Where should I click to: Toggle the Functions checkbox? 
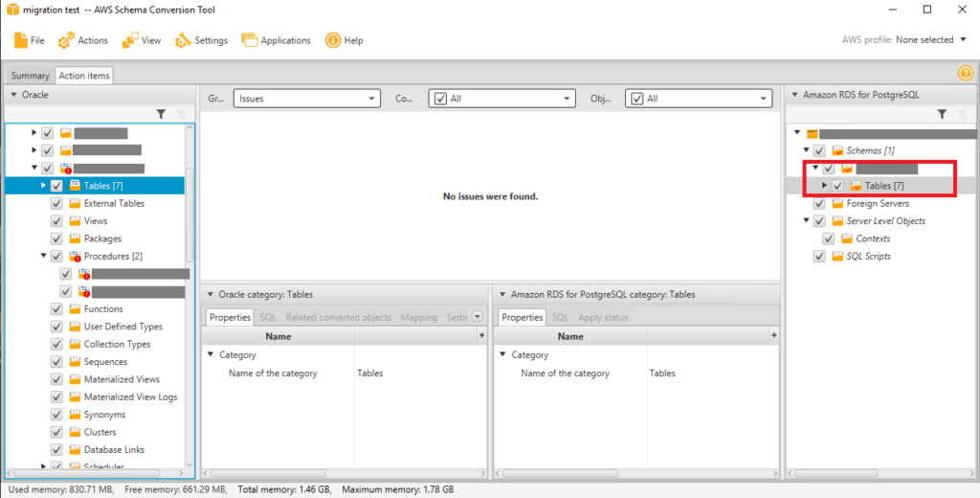tap(56, 309)
